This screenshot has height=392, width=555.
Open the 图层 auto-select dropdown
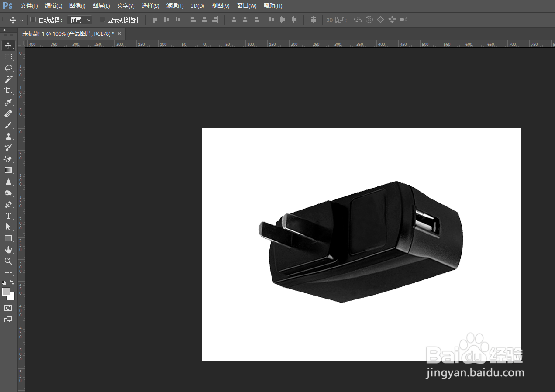[80, 20]
